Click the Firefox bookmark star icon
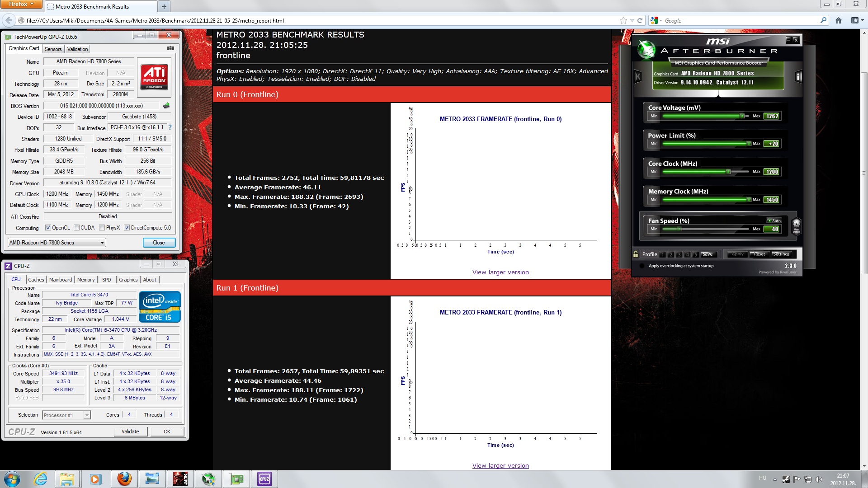 [623, 20]
